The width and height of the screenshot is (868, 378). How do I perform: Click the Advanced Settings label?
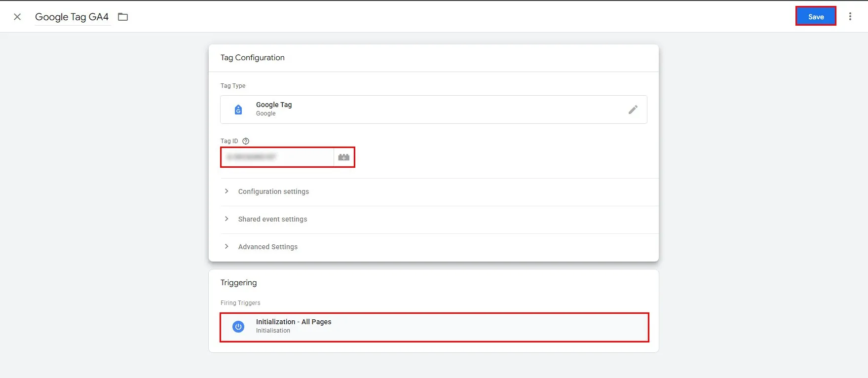pos(267,247)
